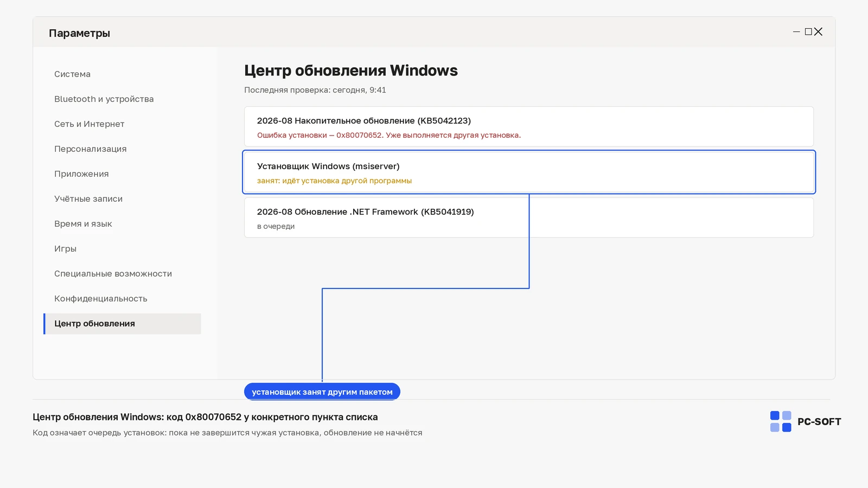Open the KB5042123 cumulative update entry
Viewport: 868px width, 488px height.
pos(529,126)
